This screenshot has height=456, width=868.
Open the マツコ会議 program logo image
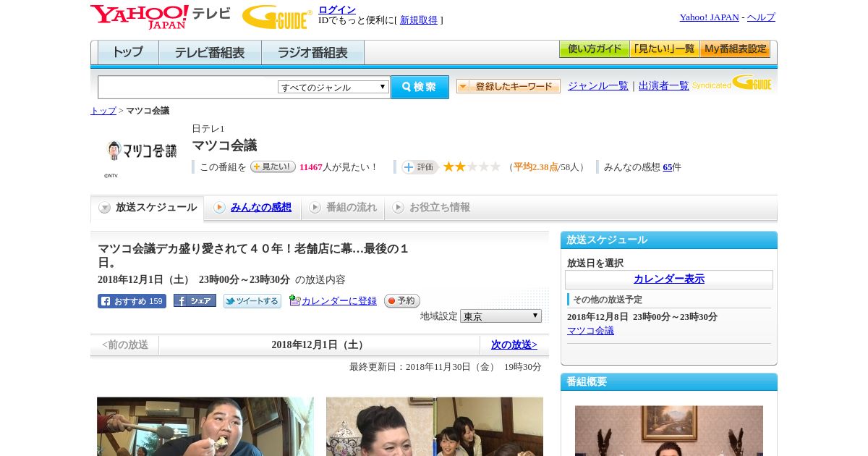click(142, 151)
